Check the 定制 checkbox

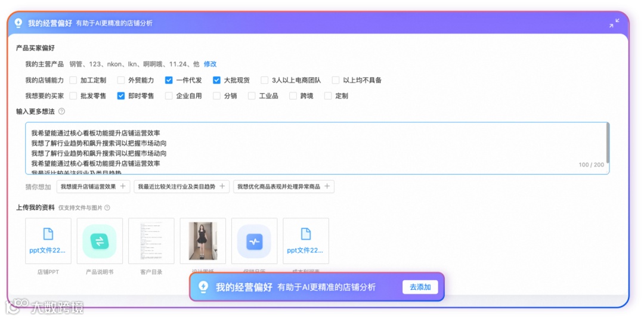[328, 95]
